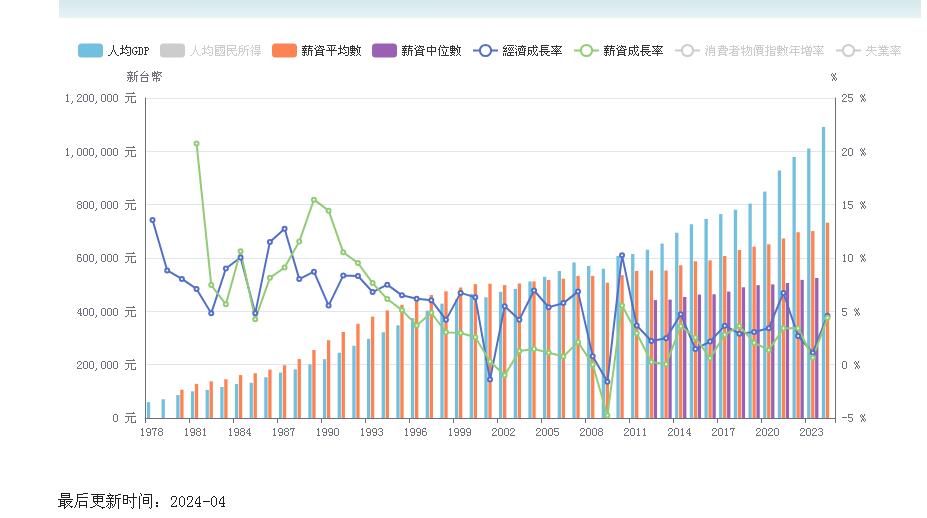Click the right axis label -5 %
This screenshot has height=518, width=927.
click(x=854, y=418)
